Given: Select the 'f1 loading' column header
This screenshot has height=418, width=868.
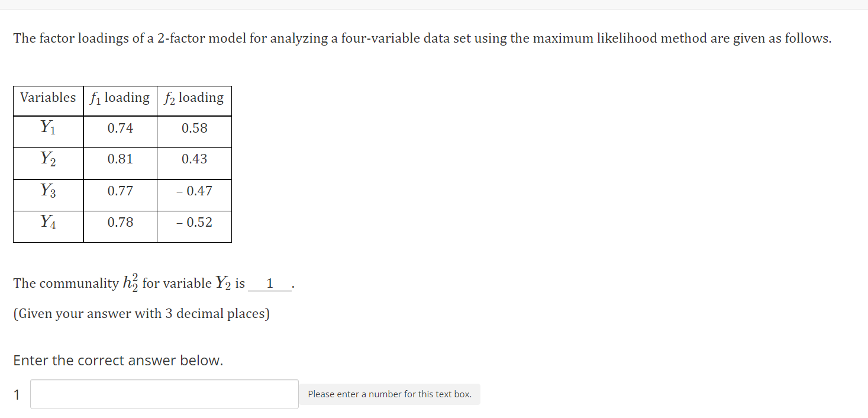Looking at the screenshot, I should 120,98.
